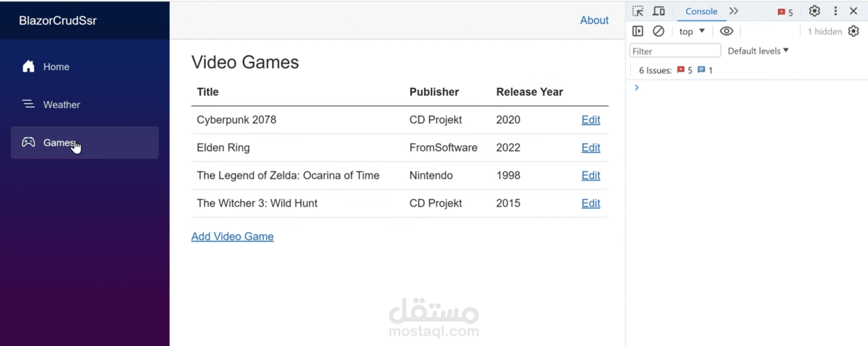Open console settings gear beside hidden count
The image size is (868, 346).
pyautogui.click(x=854, y=31)
